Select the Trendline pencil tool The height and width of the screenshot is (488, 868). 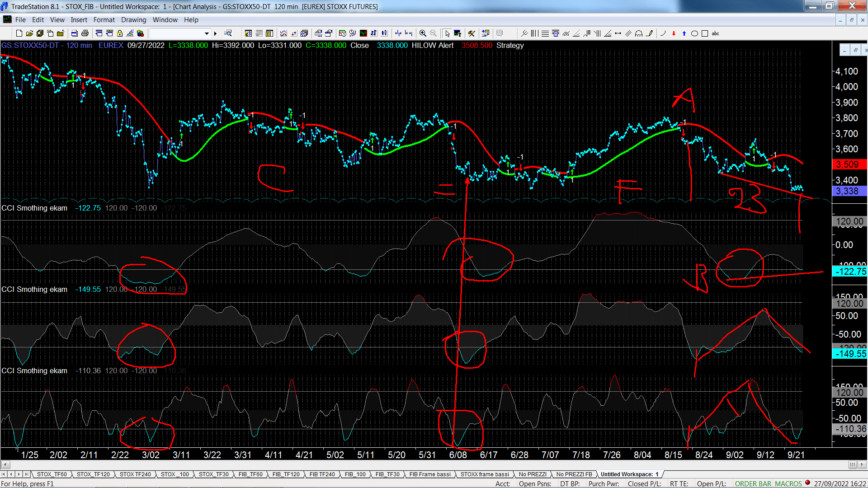(649, 33)
